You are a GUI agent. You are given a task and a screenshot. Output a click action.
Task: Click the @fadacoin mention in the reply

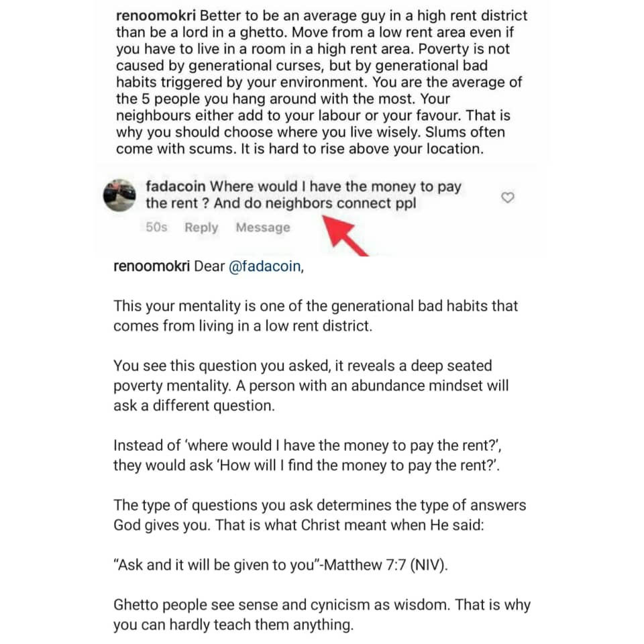[265, 266]
